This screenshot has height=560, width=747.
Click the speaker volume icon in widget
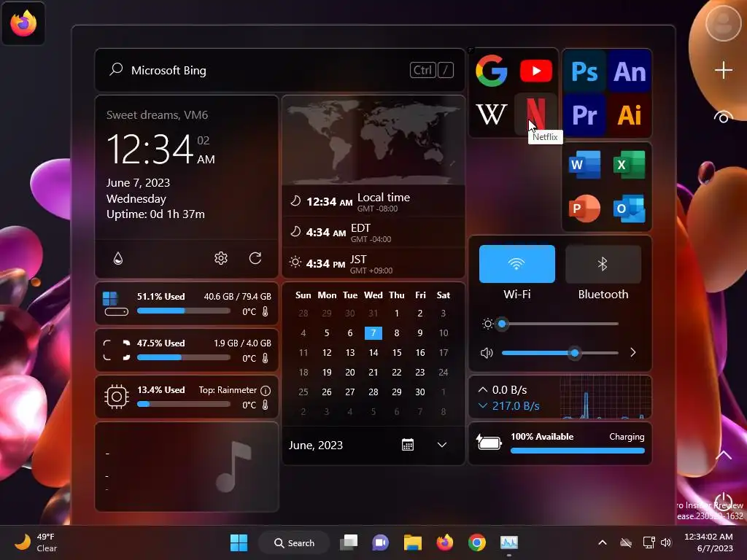pyautogui.click(x=487, y=353)
